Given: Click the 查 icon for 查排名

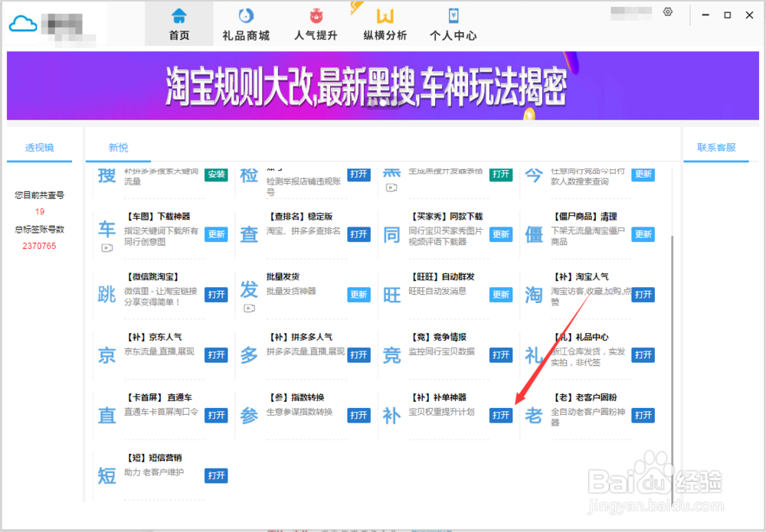Looking at the screenshot, I should (x=249, y=235).
